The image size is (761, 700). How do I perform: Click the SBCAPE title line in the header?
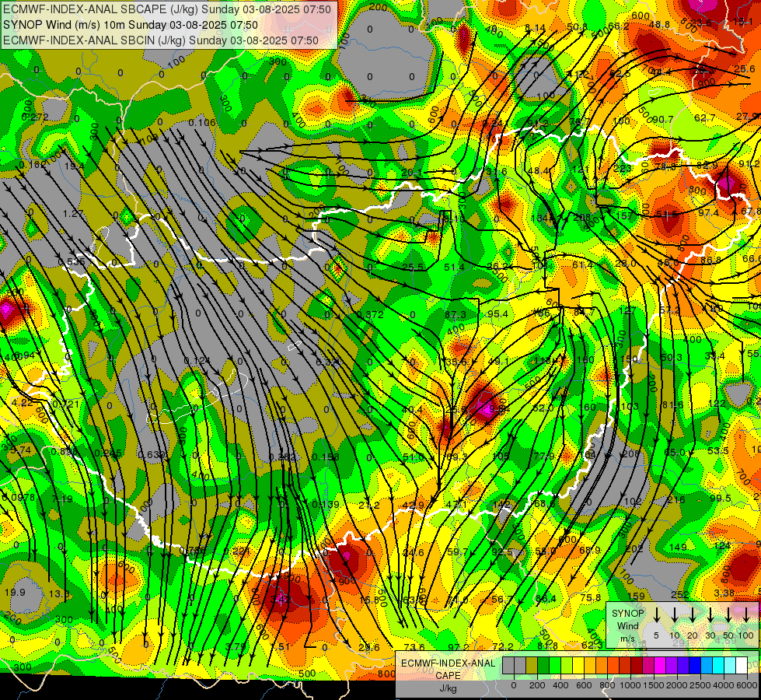(167, 9)
